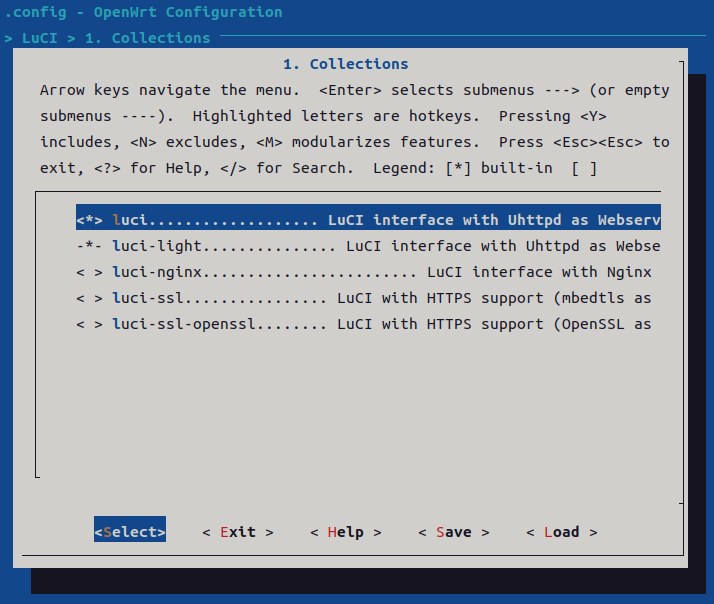714x604 pixels.
Task: Click the -*- state marker for luci-light
Action: click(89, 246)
